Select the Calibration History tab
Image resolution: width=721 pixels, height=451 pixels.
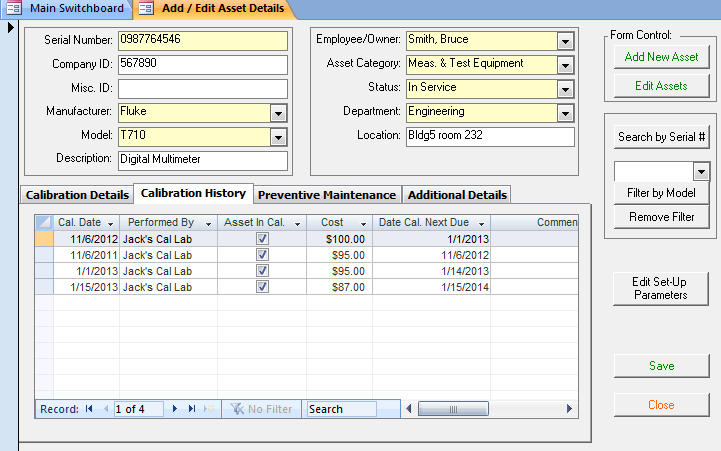pos(193,193)
